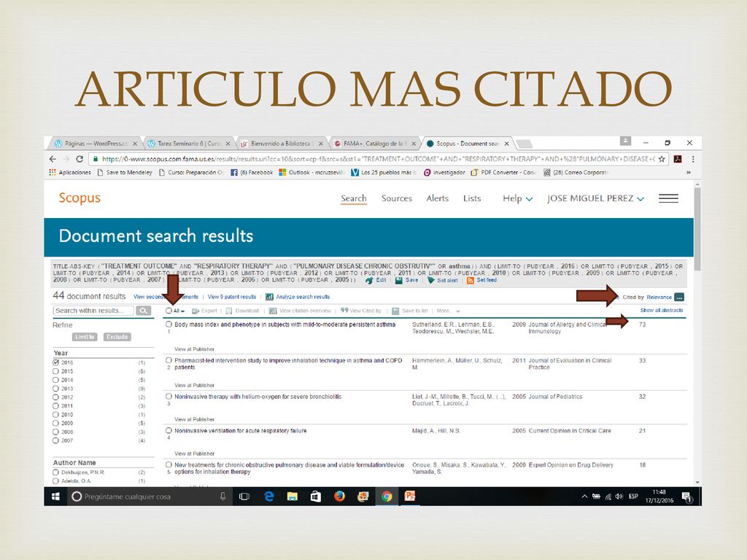Open the Facebook bookmark
Screen dimensions: 747x560
coord(252,172)
